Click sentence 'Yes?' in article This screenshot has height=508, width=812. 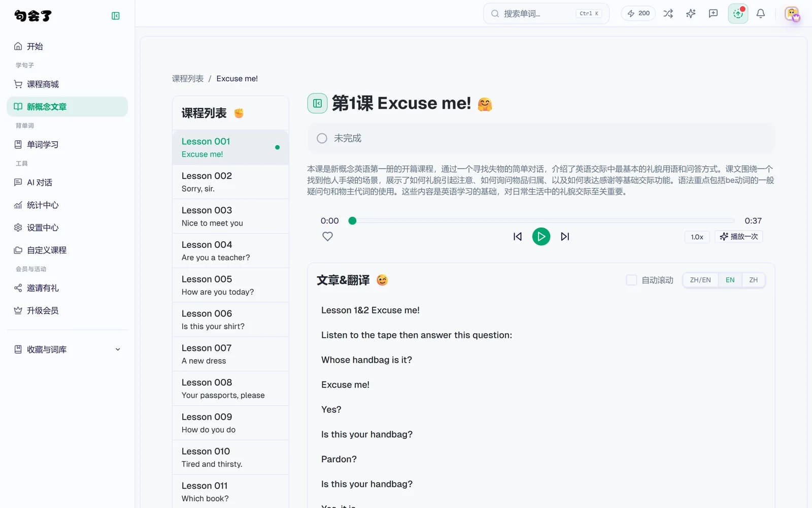click(331, 409)
